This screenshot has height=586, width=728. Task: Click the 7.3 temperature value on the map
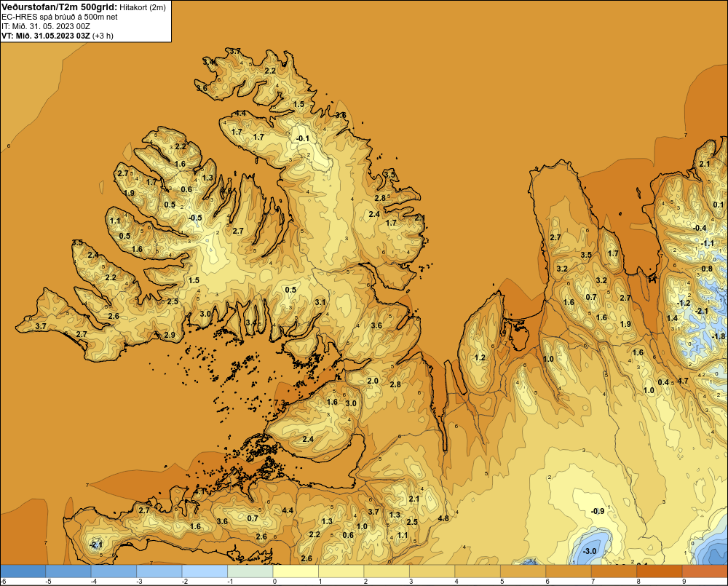280,403
